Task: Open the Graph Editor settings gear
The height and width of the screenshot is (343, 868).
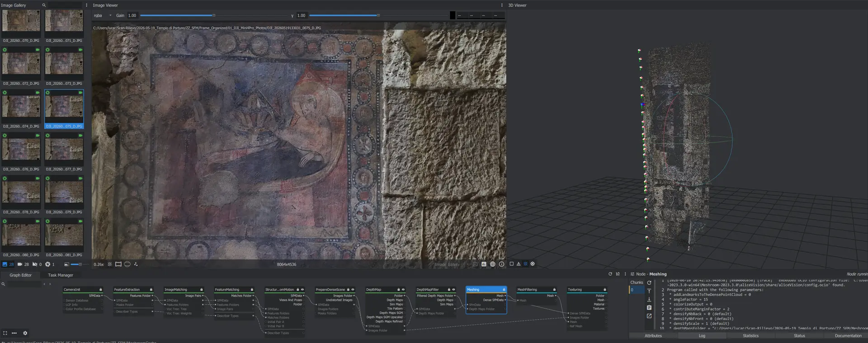Action: [25, 333]
